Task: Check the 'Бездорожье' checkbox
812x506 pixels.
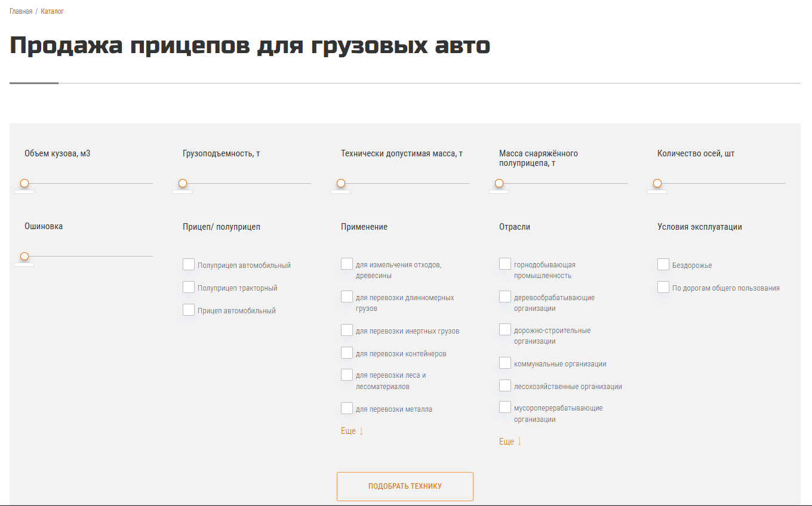Action: 663,264
